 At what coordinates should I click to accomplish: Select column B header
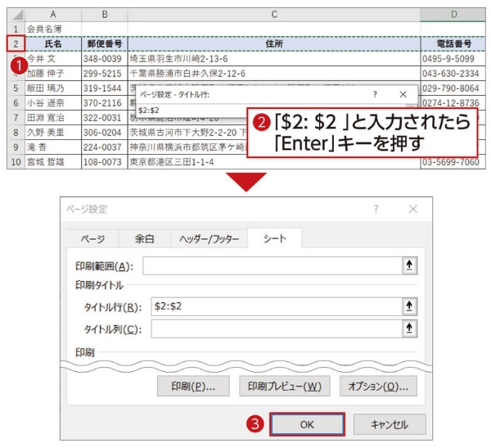point(105,14)
